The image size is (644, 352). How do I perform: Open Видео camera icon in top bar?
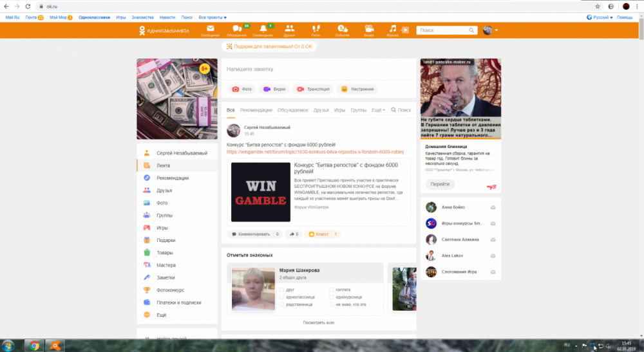click(368, 30)
